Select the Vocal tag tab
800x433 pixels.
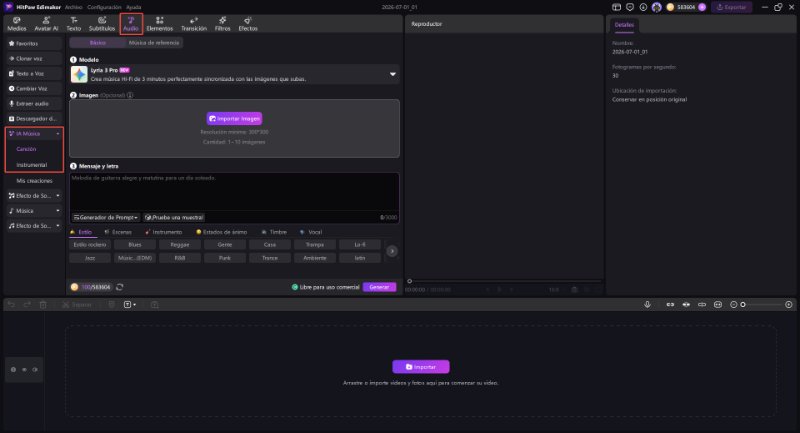311,232
